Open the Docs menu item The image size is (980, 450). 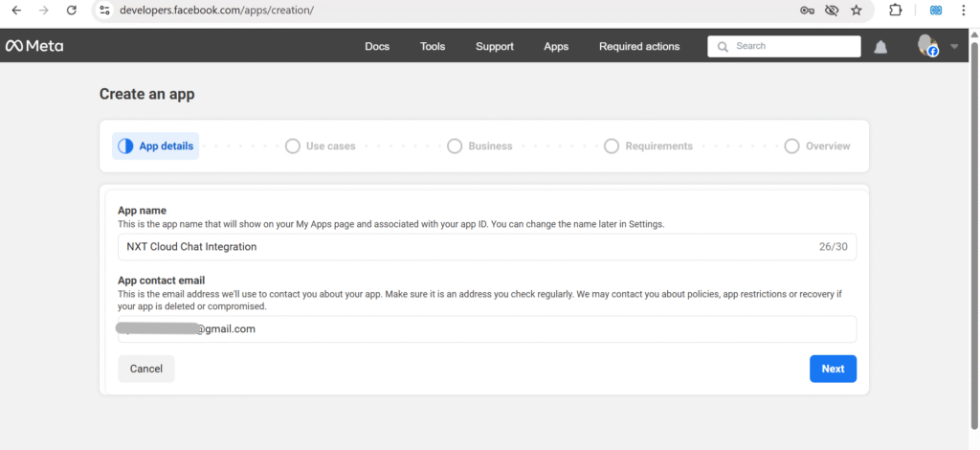(x=377, y=47)
